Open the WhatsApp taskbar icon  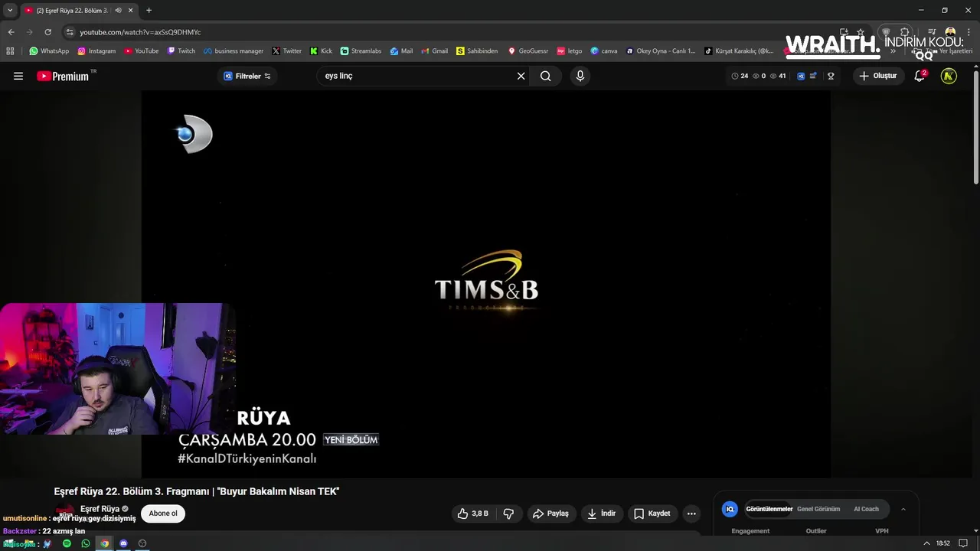click(85, 543)
